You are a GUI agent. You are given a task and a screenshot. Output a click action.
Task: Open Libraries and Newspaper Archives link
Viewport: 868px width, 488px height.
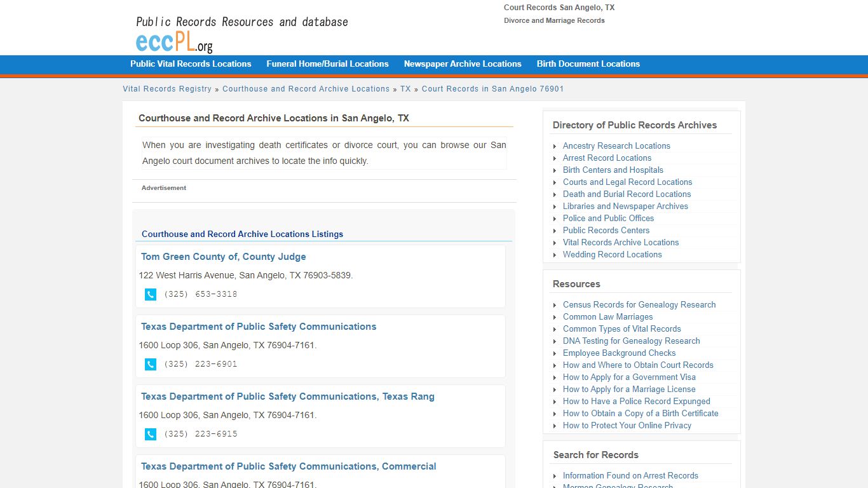click(x=625, y=207)
